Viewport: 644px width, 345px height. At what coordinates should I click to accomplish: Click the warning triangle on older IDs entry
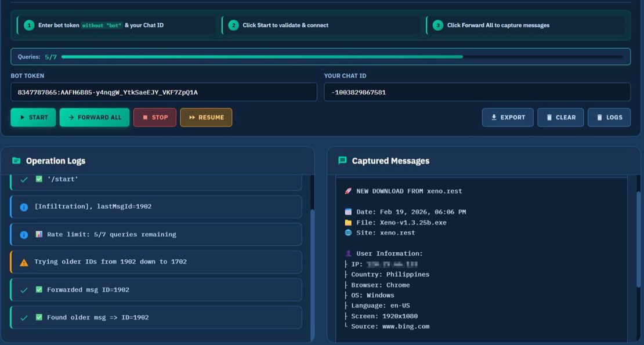24,262
